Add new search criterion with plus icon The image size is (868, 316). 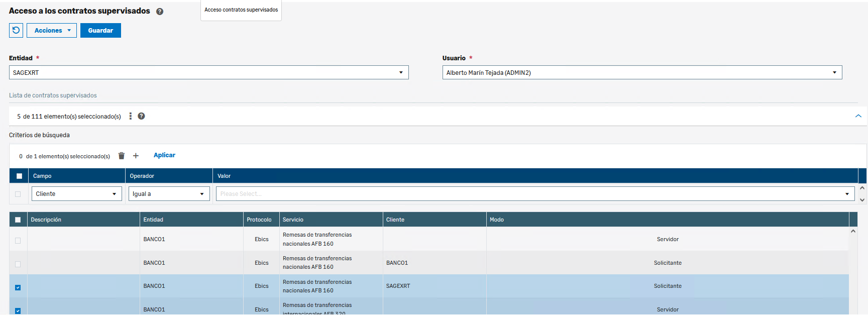136,156
